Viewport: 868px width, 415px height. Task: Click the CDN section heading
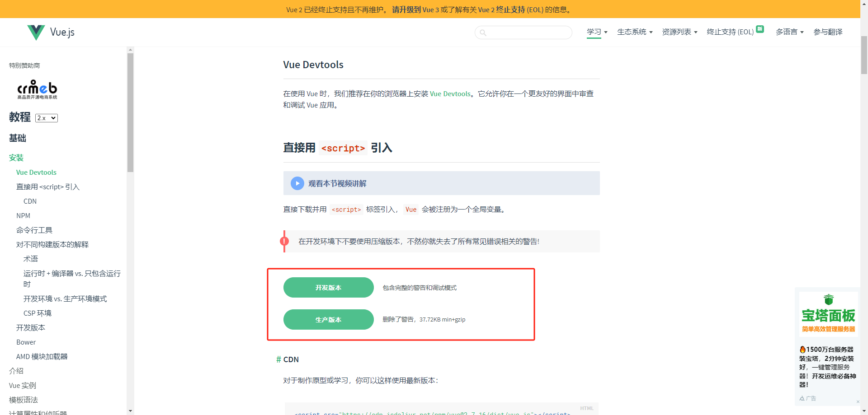291,359
